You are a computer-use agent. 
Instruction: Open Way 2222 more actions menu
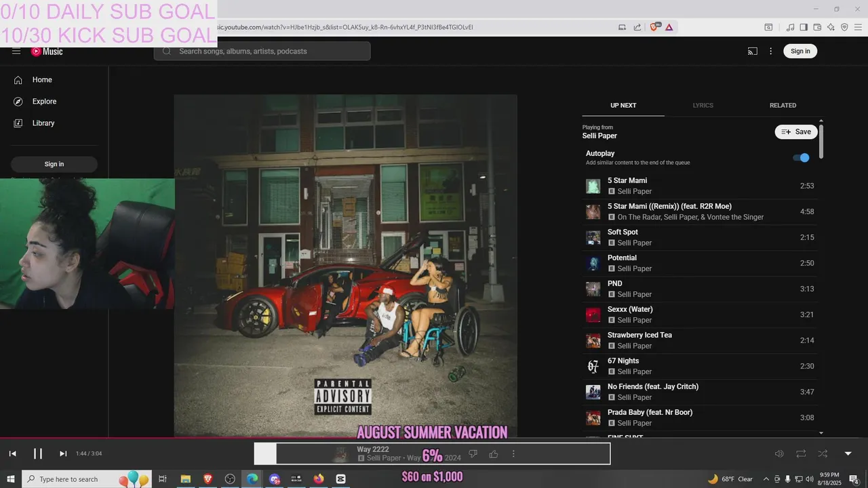(x=513, y=454)
